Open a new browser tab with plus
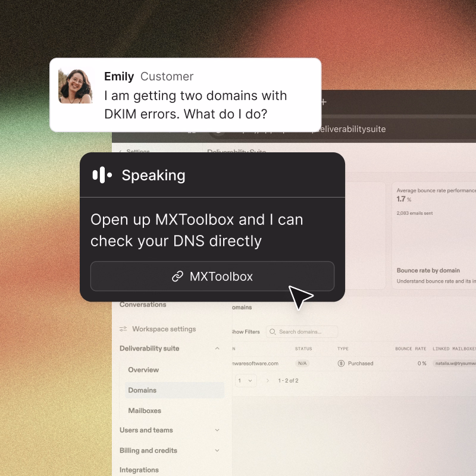This screenshot has height=476, width=476. (323, 102)
